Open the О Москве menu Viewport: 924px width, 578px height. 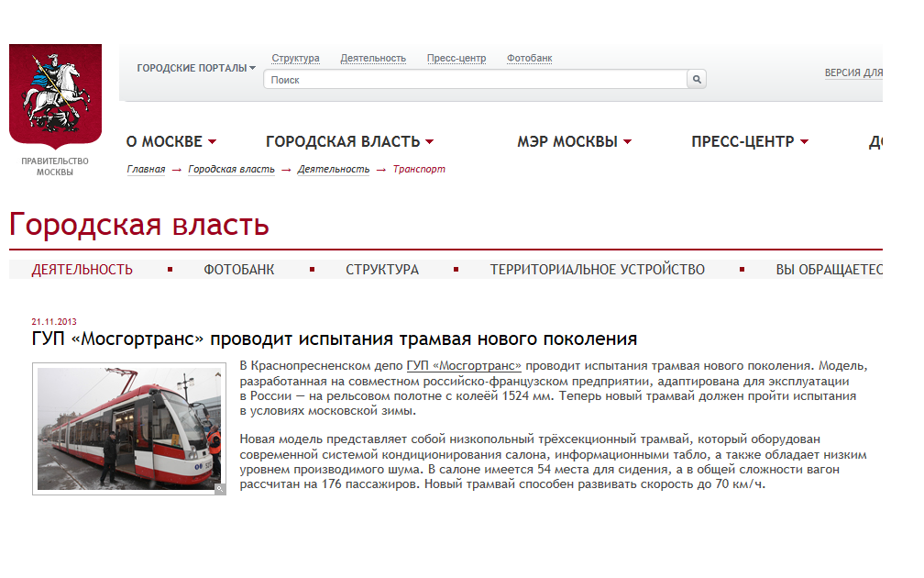pos(170,141)
